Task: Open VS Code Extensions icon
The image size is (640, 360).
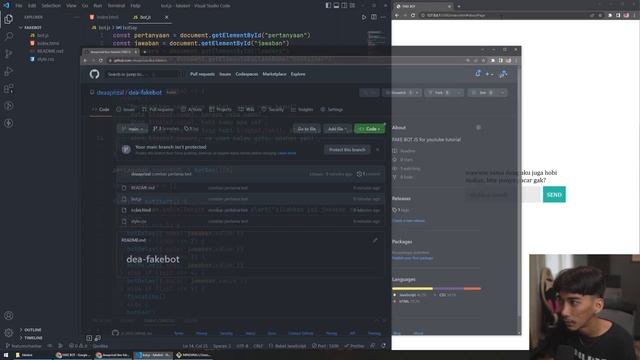Action: coord(9,89)
